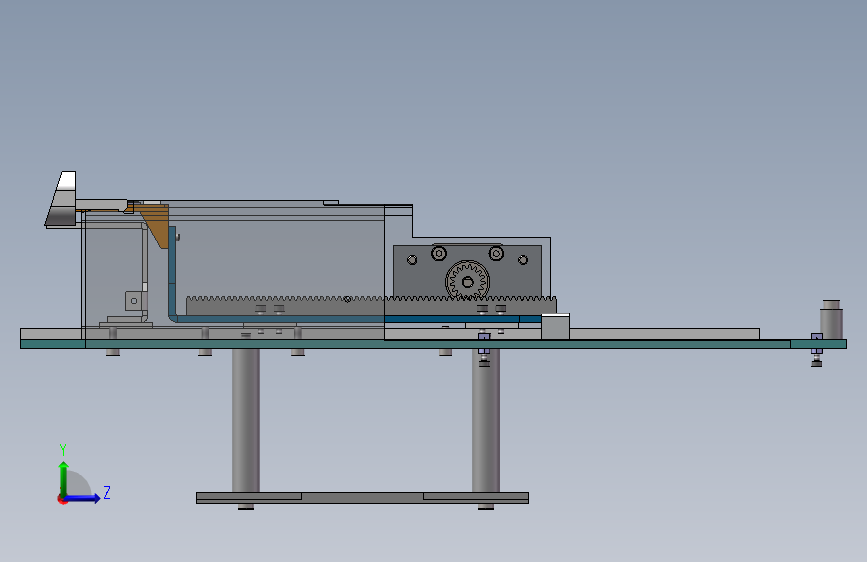
Task: Select the white tapered block at top left
Action: [x=61, y=199]
